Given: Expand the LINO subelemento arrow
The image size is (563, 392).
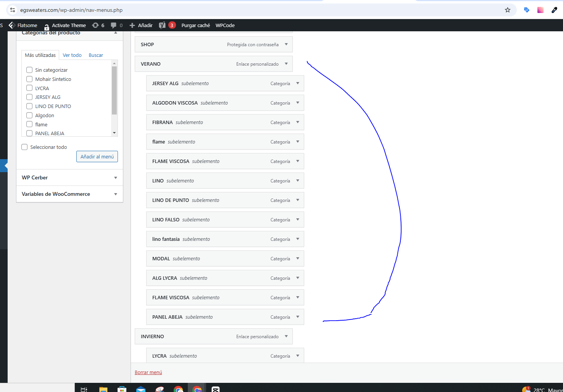Looking at the screenshot, I should (x=298, y=181).
